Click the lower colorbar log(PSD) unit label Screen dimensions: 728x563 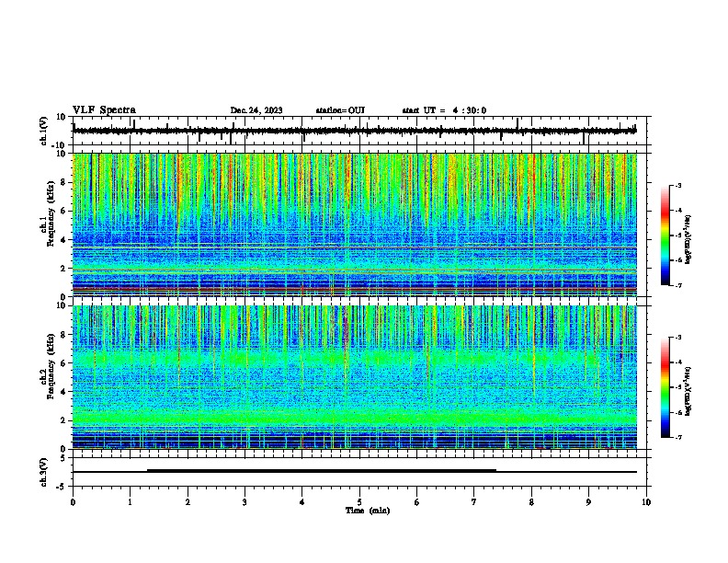click(688, 391)
